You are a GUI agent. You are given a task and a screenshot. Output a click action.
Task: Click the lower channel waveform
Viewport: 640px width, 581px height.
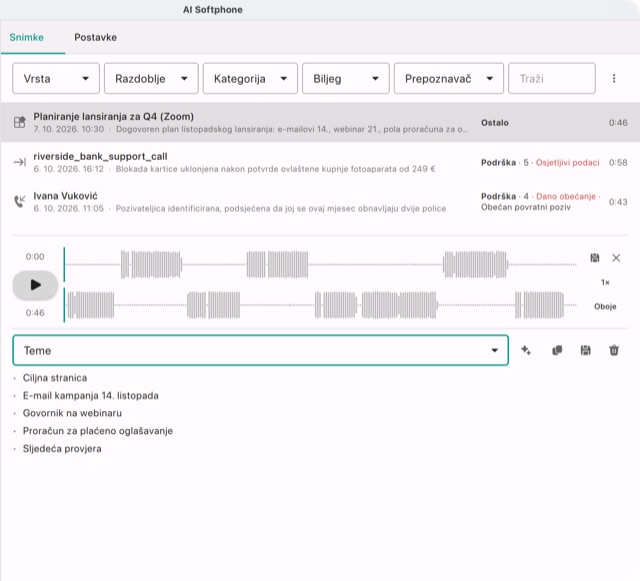[320, 305]
